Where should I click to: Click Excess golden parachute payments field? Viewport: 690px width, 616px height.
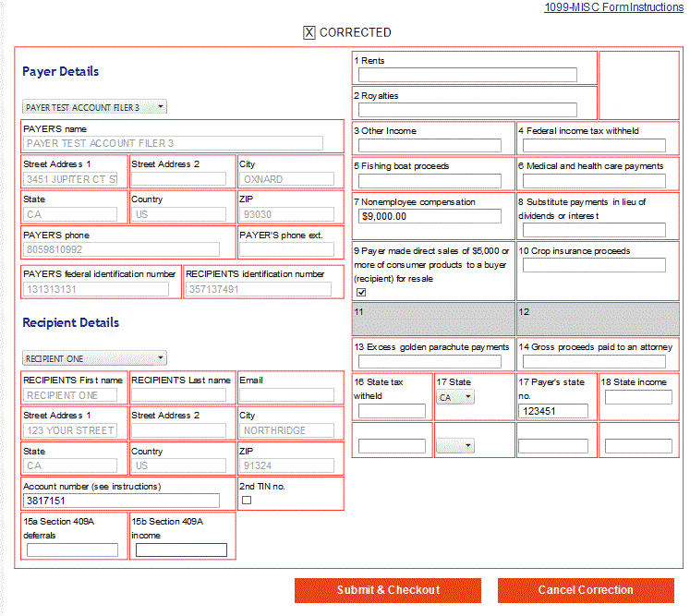click(430, 361)
